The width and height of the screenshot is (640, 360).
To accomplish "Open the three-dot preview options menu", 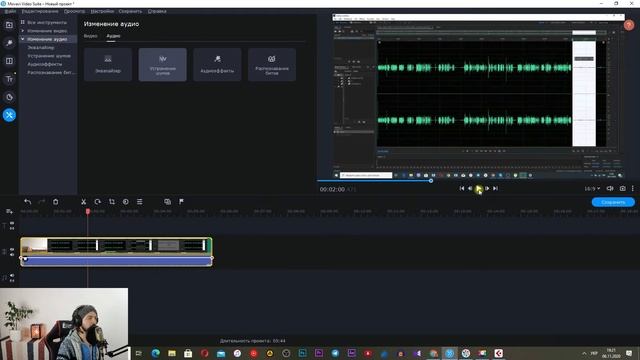I will tap(633, 188).
